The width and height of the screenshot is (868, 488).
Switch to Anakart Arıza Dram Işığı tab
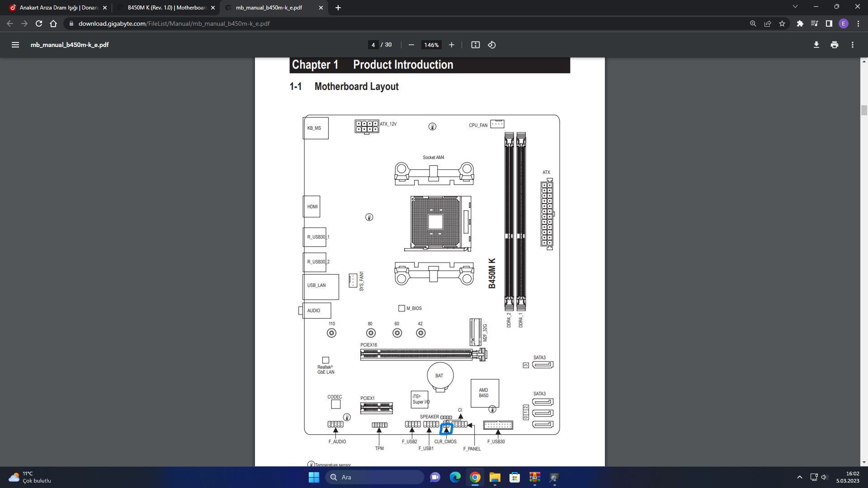coord(58,8)
